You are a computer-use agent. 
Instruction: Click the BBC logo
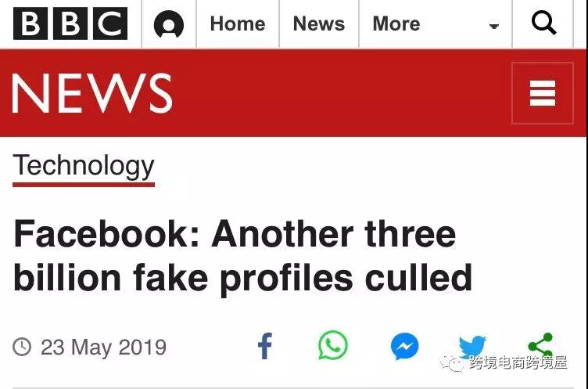pos(70,24)
